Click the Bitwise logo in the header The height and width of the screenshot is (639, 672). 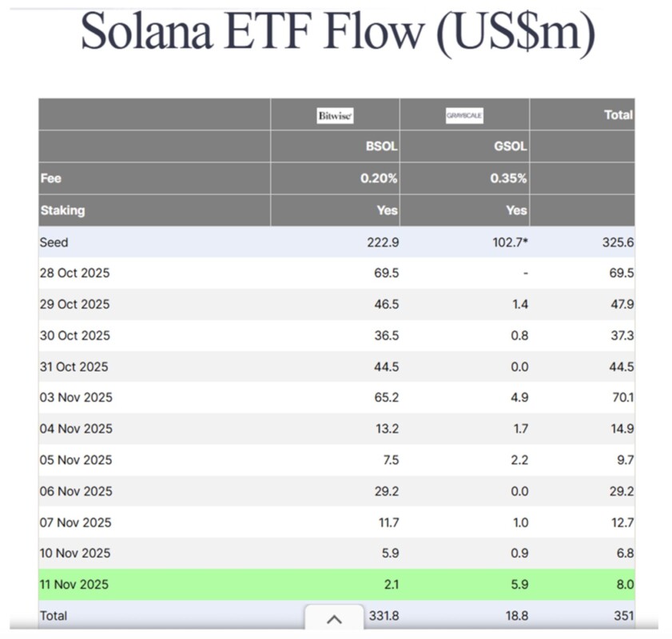click(x=335, y=116)
